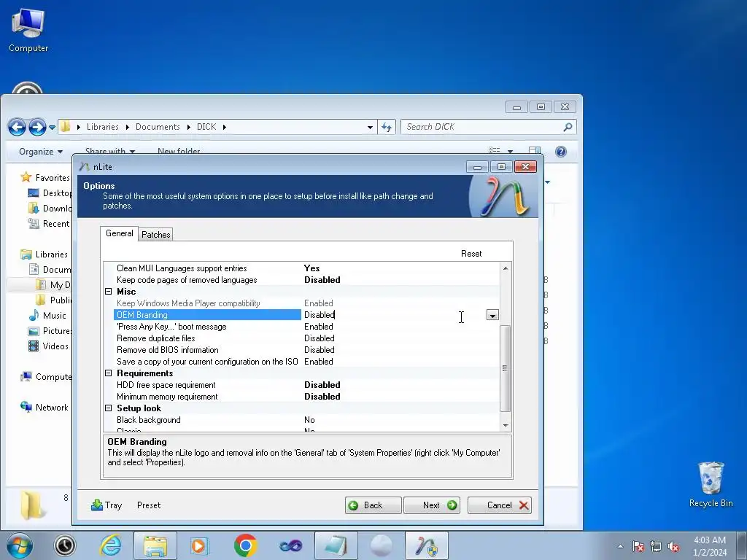Click the Explorer back navigation arrow
This screenshot has width=747, height=560.
click(x=17, y=127)
